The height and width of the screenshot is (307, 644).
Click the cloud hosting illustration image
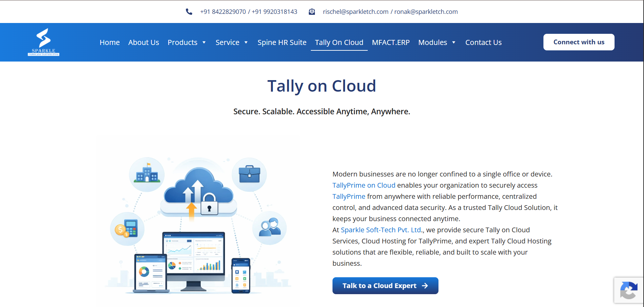pos(198,221)
